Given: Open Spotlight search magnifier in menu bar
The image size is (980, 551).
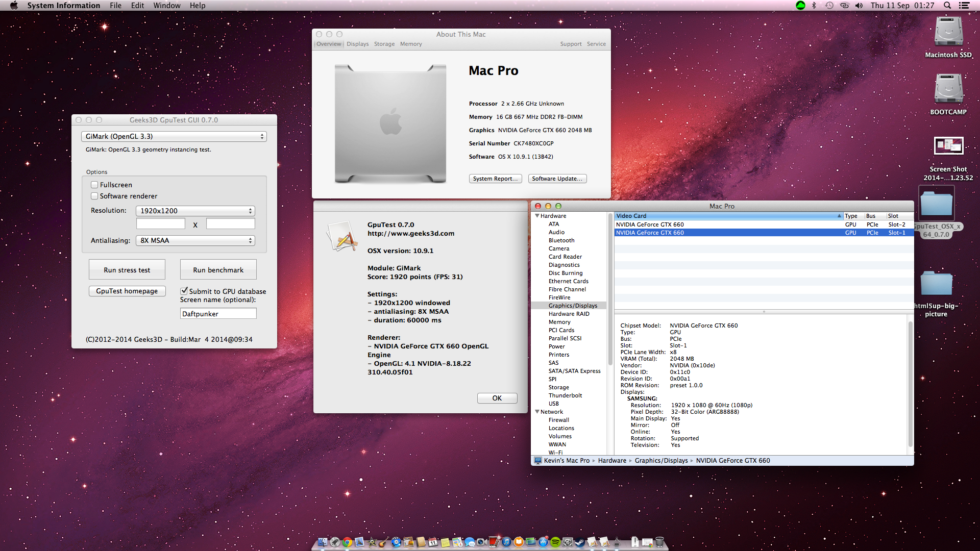Looking at the screenshot, I should pos(947,6).
